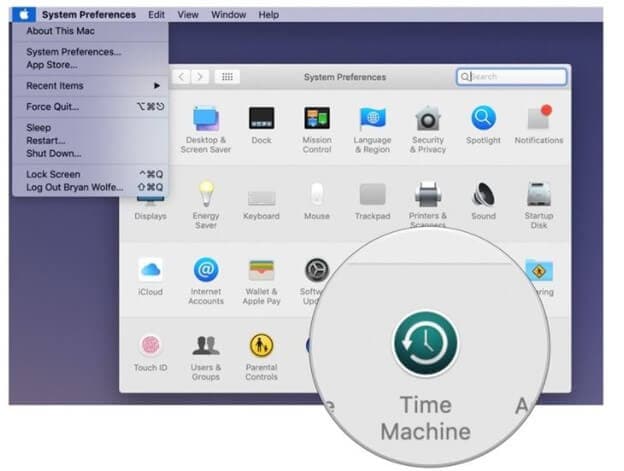Choose Lock Screen from Apple menu

pos(91,174)
